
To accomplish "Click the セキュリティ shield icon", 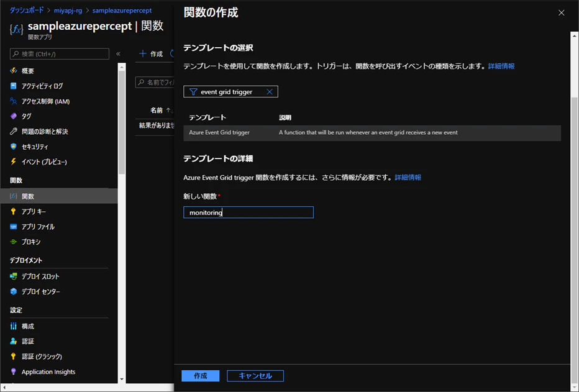I will pos(13,147).
